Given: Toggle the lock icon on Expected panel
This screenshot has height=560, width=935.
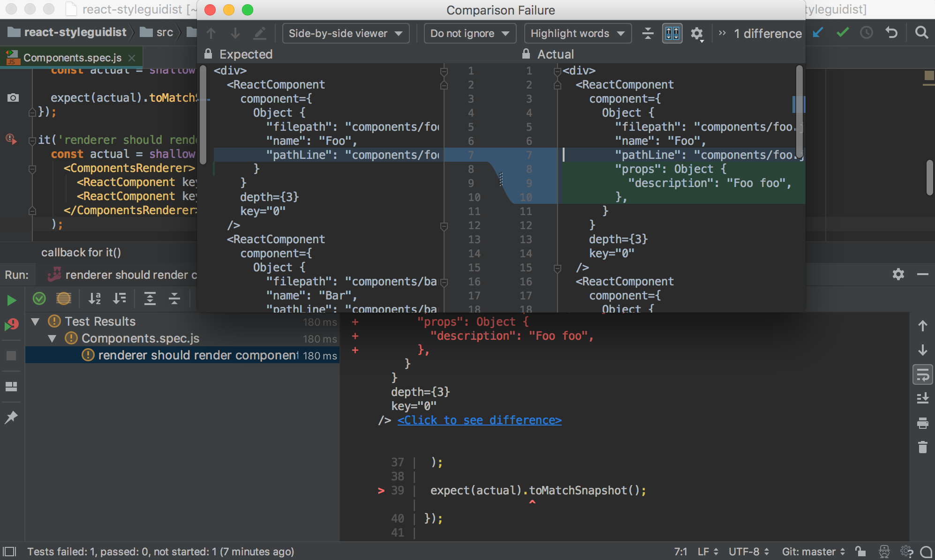Looking at the screenshot, I should coord(210,54).
